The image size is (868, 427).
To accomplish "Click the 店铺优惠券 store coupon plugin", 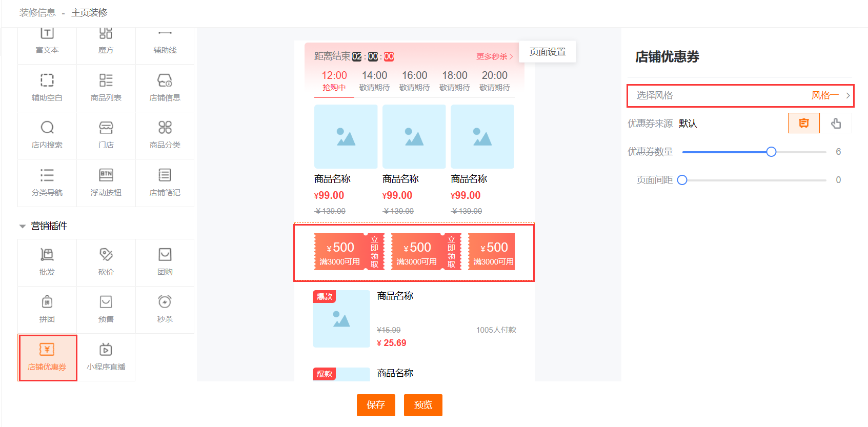I will tap(47, 357).
